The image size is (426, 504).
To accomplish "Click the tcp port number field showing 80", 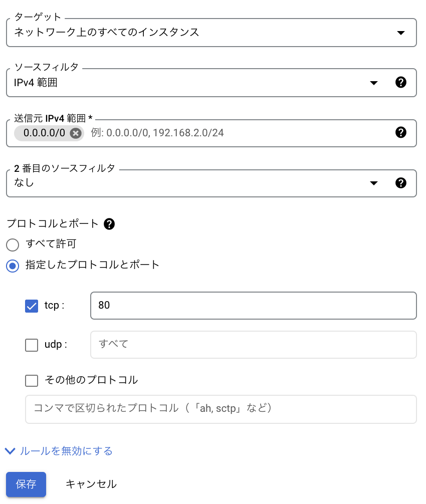I will tap(253, 306).
